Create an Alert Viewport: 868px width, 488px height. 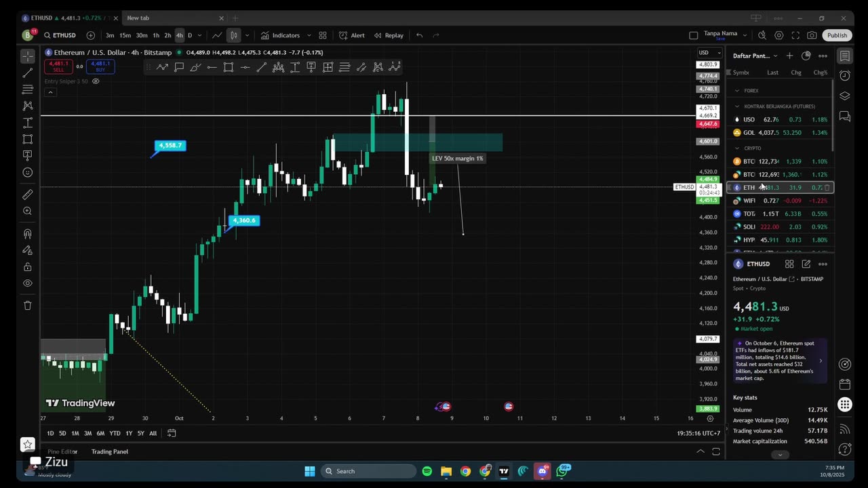tap(352, 35)
